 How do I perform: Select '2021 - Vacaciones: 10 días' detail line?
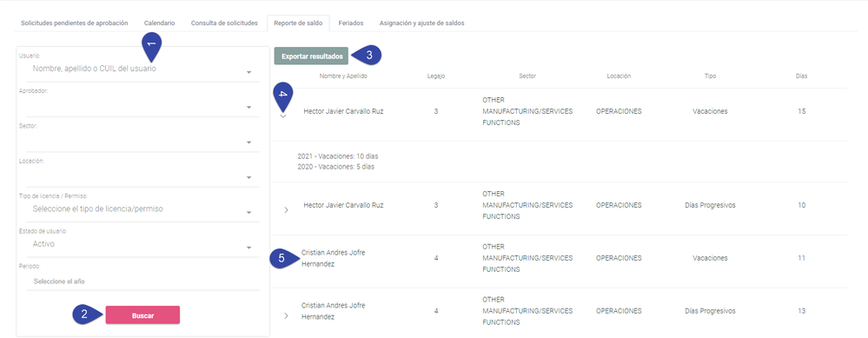tap(338, 156)
